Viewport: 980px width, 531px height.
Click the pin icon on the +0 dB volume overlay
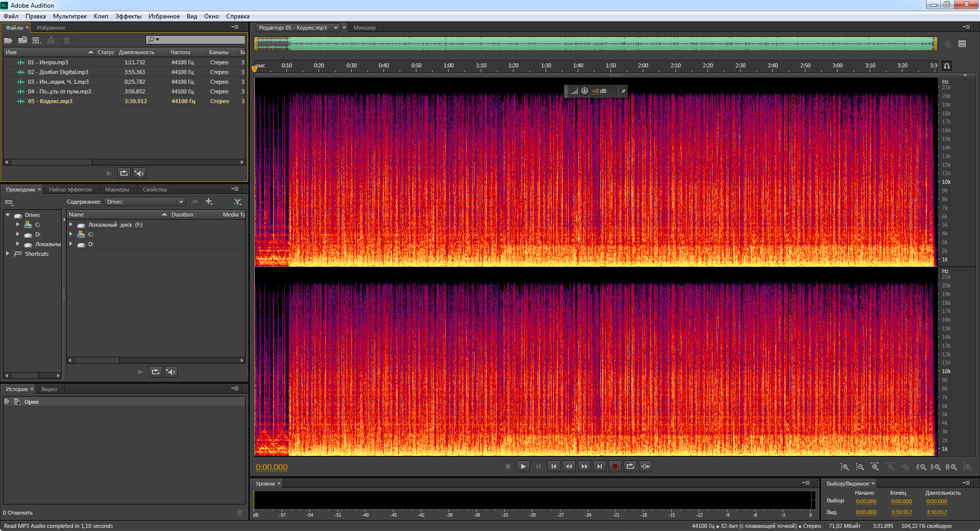click(623, 91)
